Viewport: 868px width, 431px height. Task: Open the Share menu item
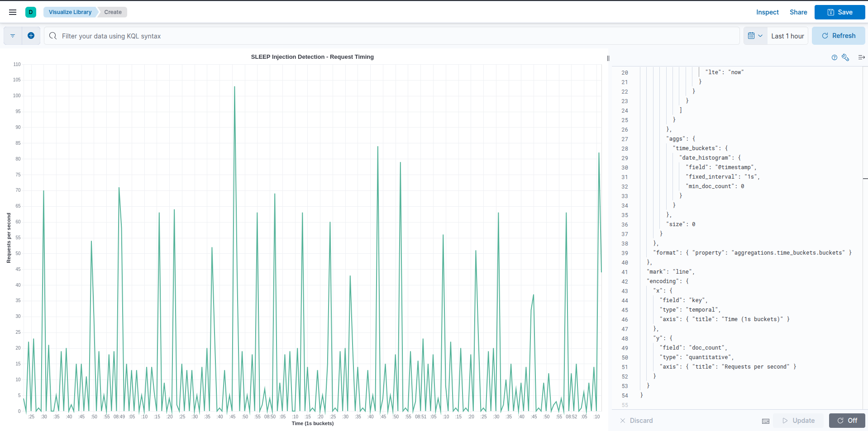(x=798, y=12)
